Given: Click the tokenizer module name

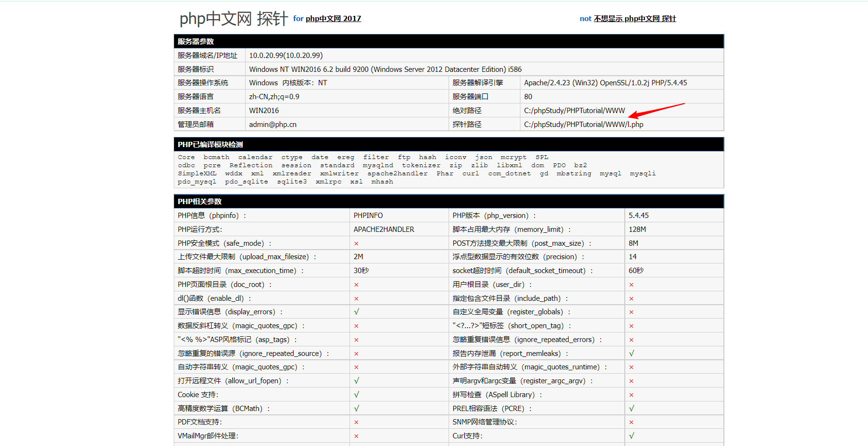Looking at the screenshot, I should (421, 165).
